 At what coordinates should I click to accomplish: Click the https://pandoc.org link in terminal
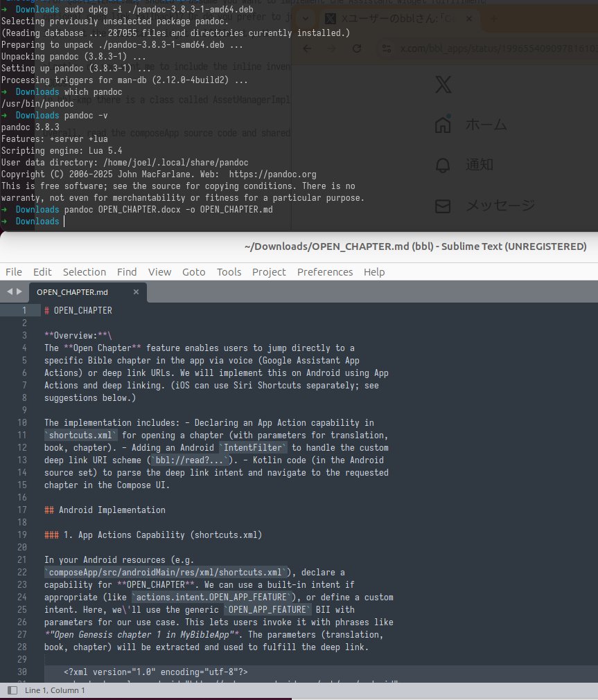[x=272, y=174]
